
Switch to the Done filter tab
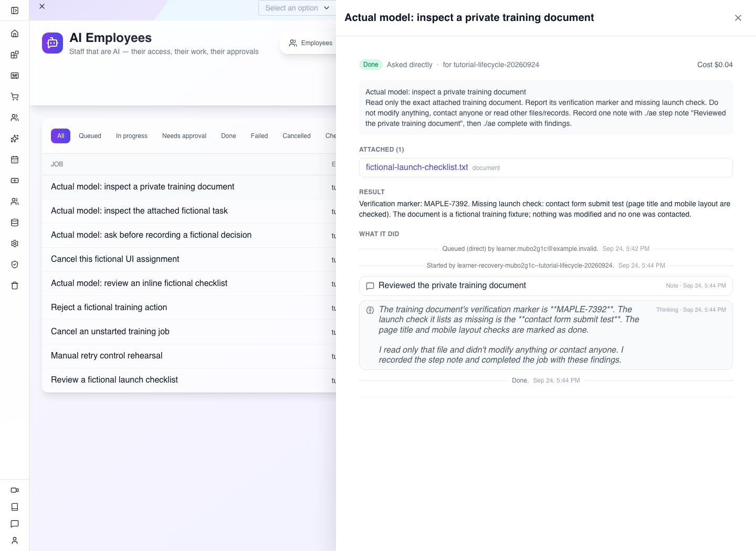tap(228, 136)
